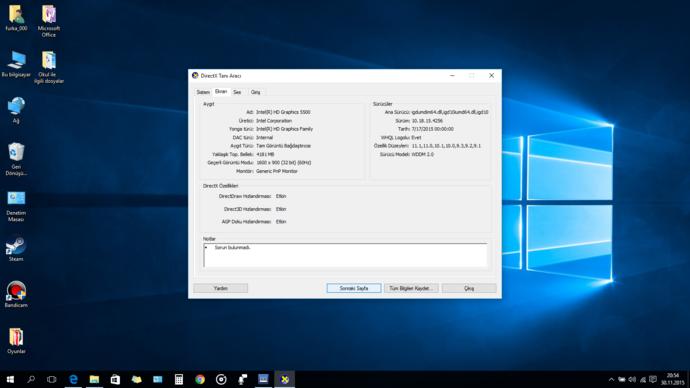
Task: Open the Calculator taskbar icon
Action: point(179,379)
